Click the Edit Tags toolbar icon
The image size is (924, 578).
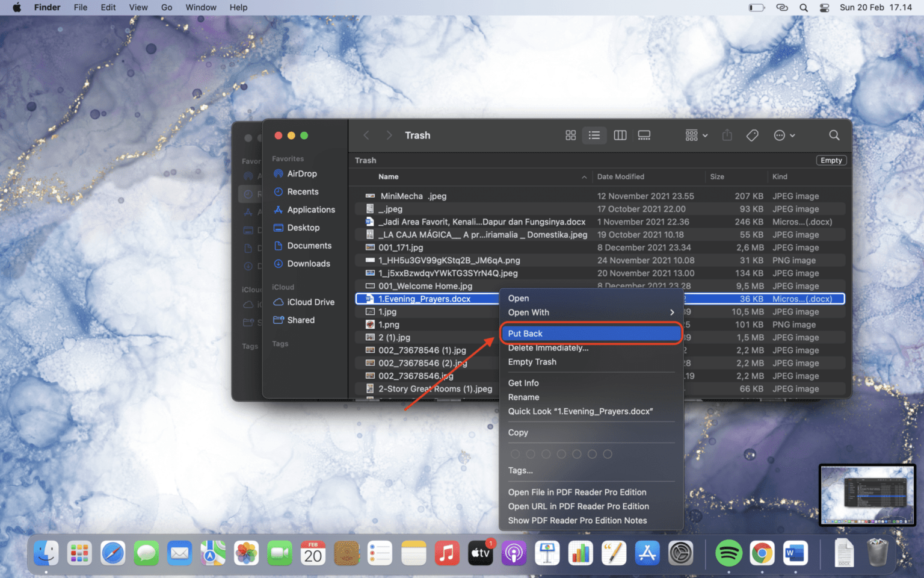[x=753, y=135]
